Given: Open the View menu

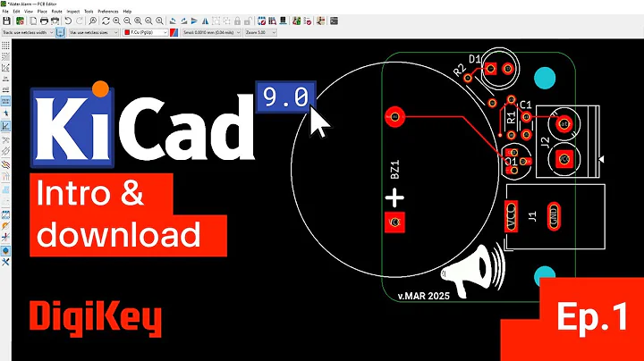Looking at the screenshot, I should click(29, 12).
